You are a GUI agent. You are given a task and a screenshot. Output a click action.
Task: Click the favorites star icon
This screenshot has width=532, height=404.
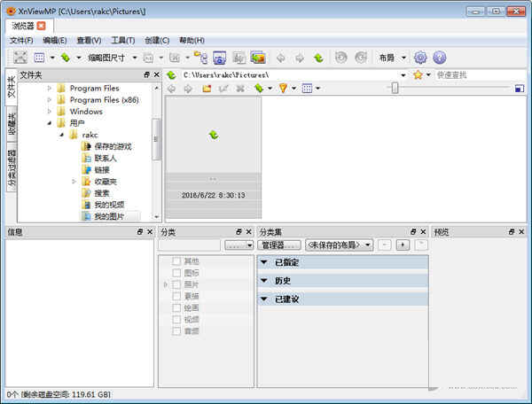(x=418, y=75)
